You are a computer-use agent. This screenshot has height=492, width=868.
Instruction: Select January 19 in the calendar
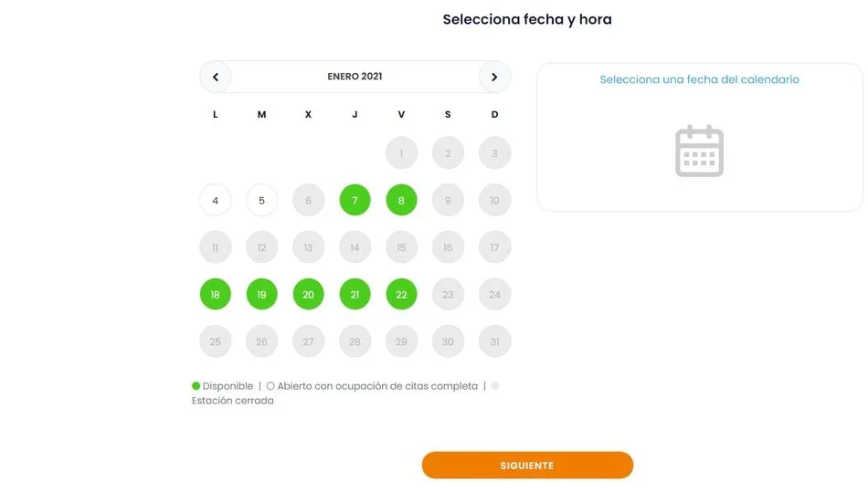click(262, 295)
